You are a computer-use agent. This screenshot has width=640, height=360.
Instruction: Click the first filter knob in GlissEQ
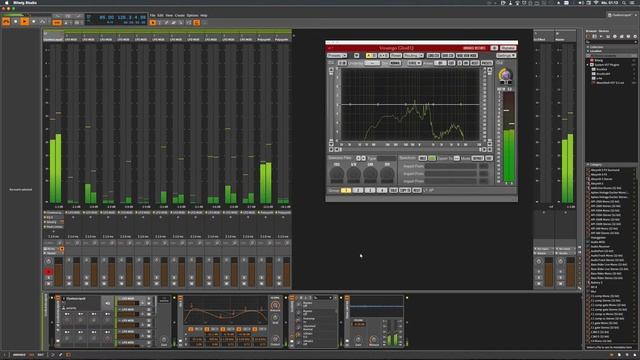(337, 174)
